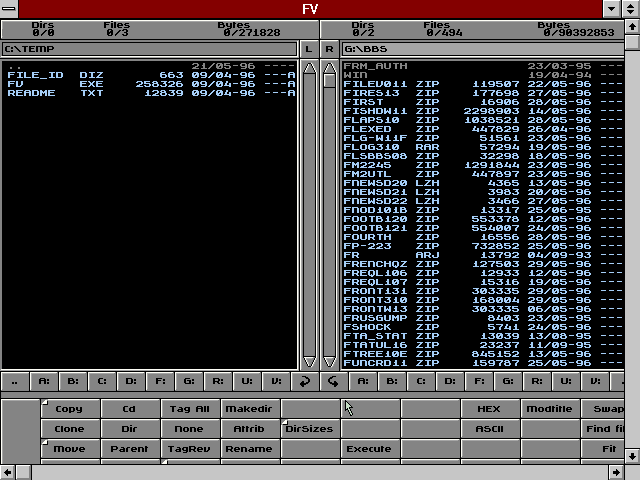The image size is (640, 480).
Task: Activate the R panel selector button
Action: (329, 48)
